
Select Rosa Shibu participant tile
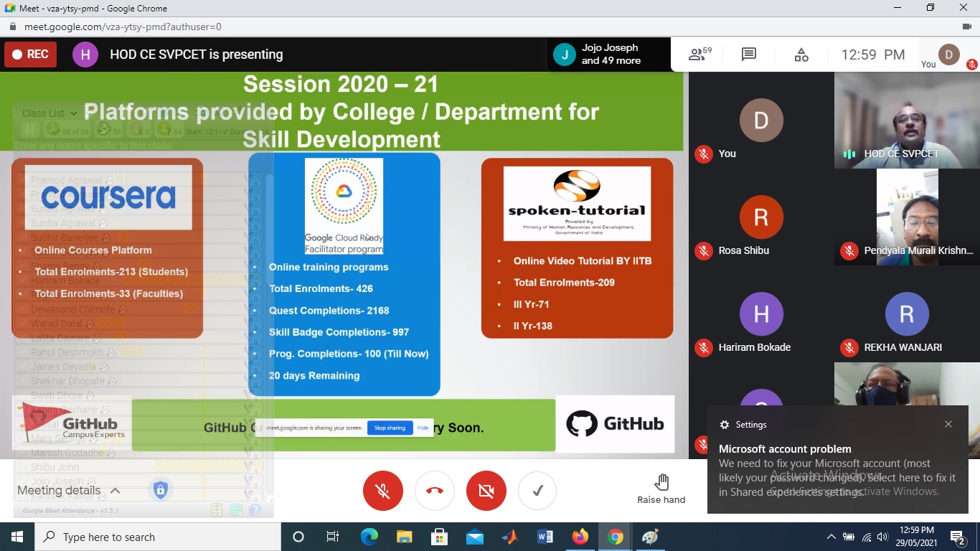point(761,217)
